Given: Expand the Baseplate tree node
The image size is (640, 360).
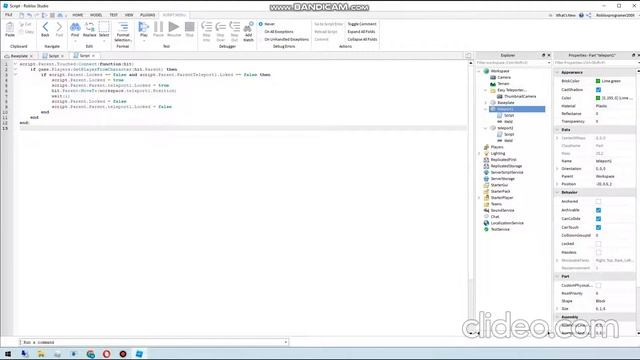Looking at the screenshot, I should tap(486, 103).
